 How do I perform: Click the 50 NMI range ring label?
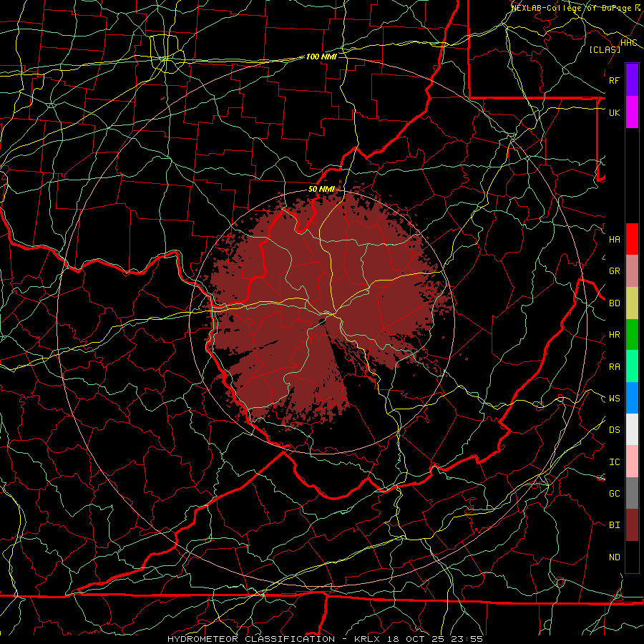tap(321, 190)
